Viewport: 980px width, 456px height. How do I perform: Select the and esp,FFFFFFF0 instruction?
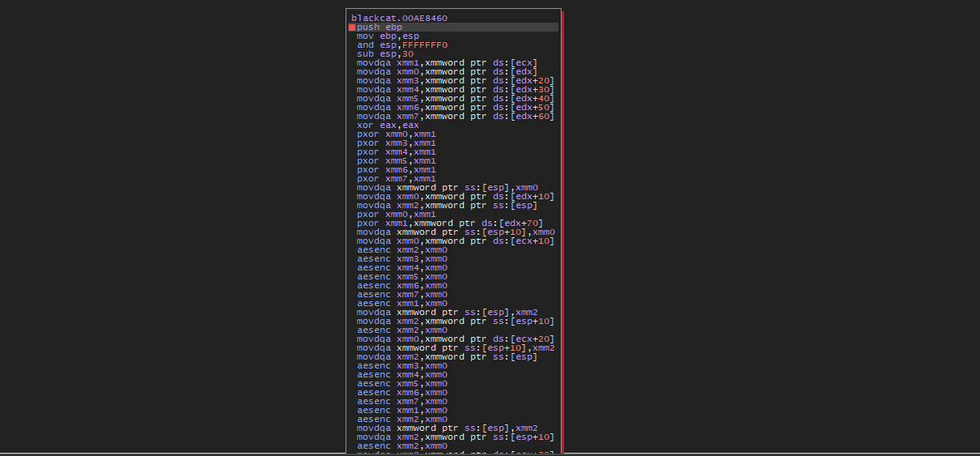401,45
